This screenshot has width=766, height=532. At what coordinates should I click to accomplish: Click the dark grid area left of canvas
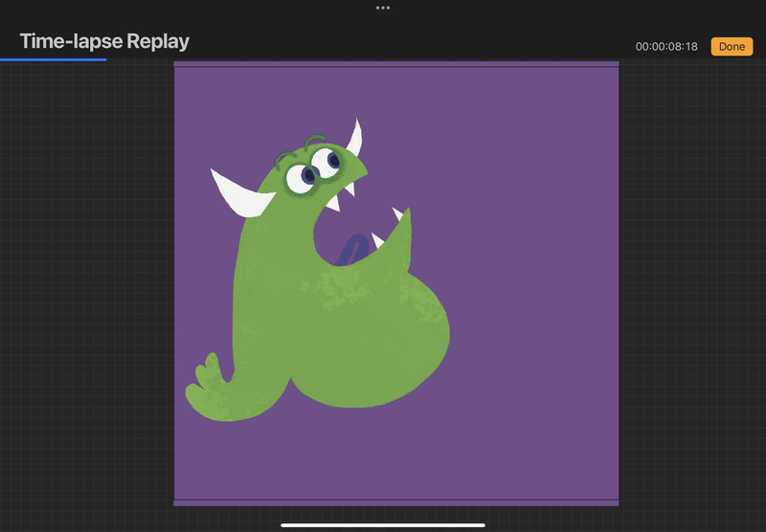tap(86, 287)
